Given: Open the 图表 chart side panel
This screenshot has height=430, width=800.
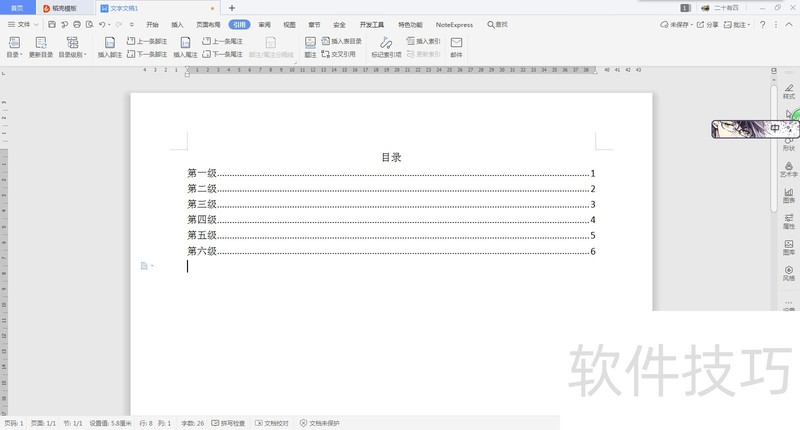Looking at the screenshot, I should pos(789,195).
